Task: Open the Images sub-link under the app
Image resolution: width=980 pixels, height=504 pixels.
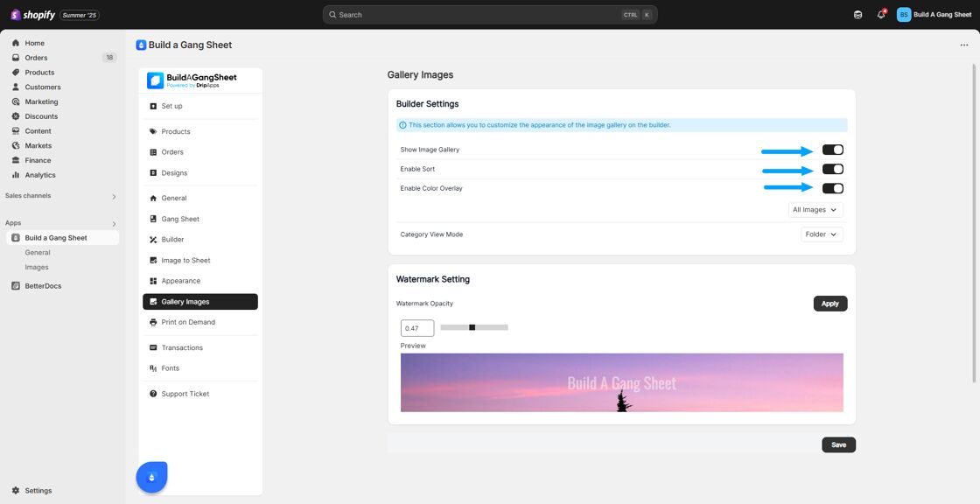Action: tap(36, 267)
